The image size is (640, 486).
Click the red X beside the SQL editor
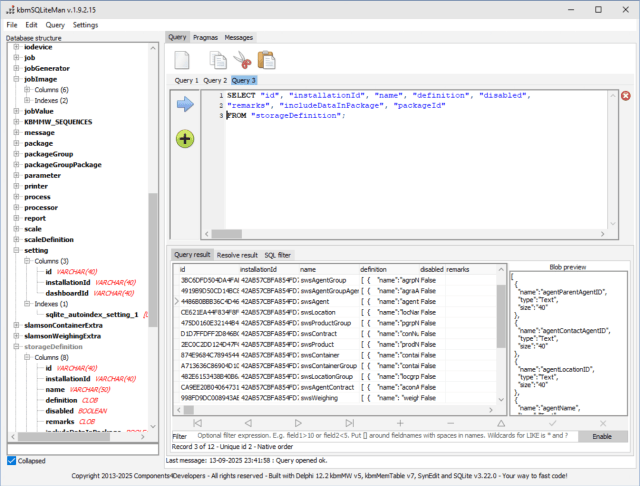625,95
